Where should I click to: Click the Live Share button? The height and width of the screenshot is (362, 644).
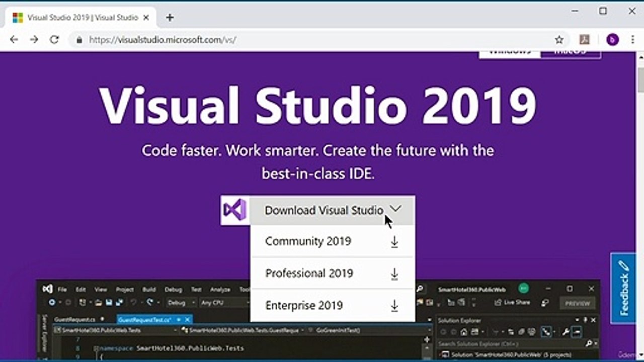tap(512, 303)
